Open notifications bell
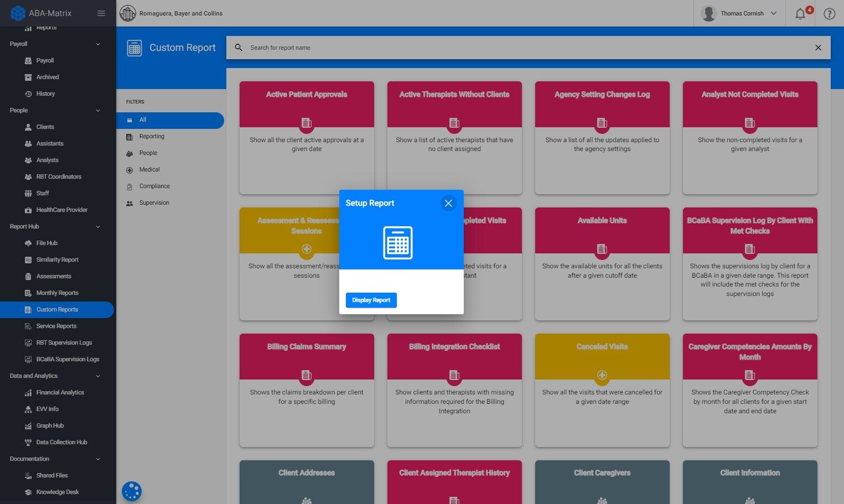Viewport: 844px width, 504px height. (x=800, y=14)
